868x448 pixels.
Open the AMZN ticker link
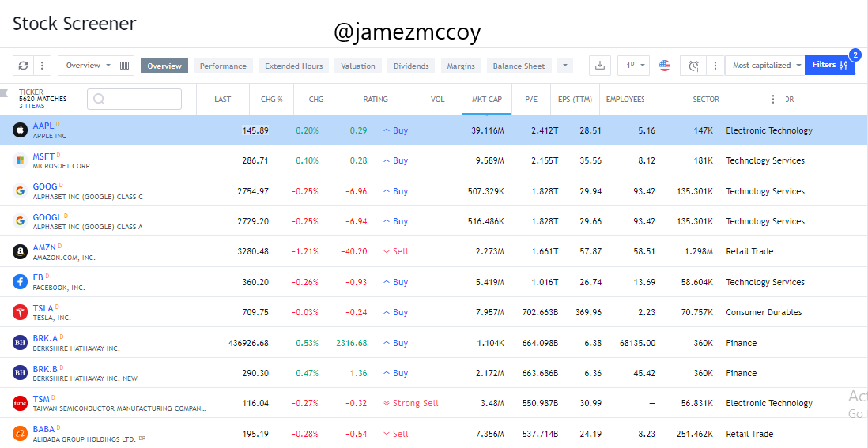coord(44,247)
